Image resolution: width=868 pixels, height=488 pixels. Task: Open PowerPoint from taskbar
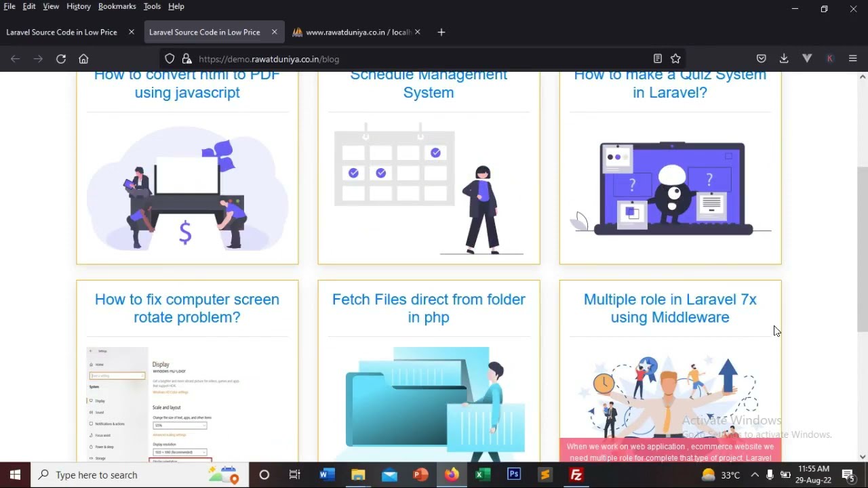tap(420, 474)
